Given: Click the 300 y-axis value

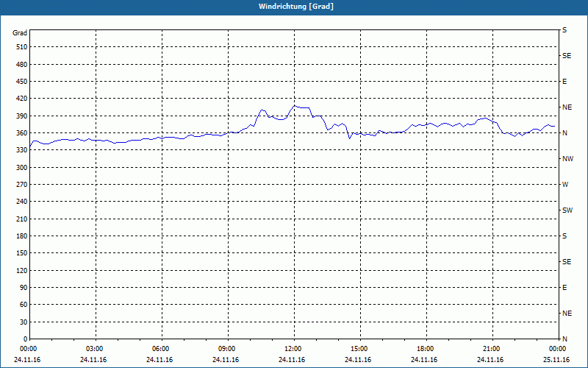Looking at the screenshot, I should tap(22, 168).
